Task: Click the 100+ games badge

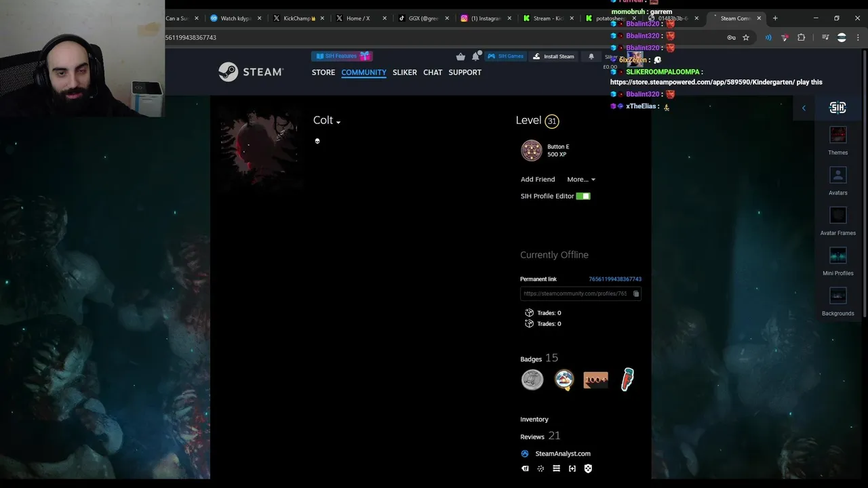Action: click(x=596, y=380)
